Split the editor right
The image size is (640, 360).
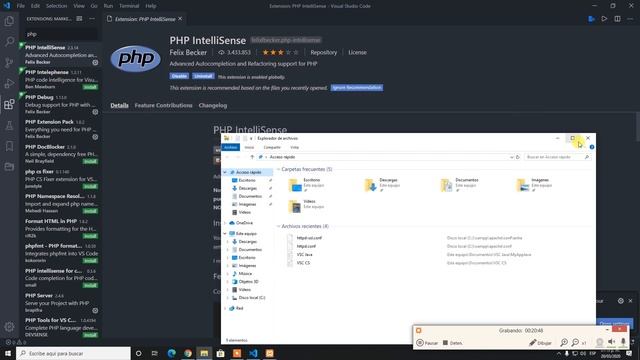tap(617, 19)
